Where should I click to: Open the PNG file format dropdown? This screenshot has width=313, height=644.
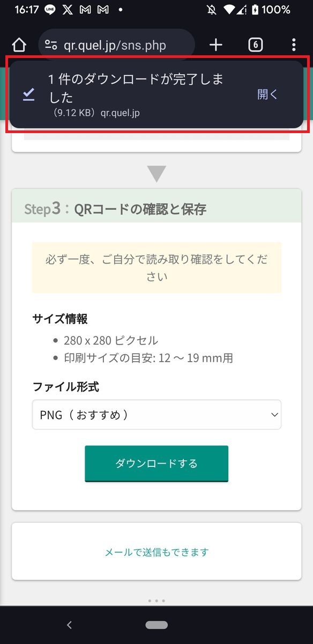[x=156, y=415]
